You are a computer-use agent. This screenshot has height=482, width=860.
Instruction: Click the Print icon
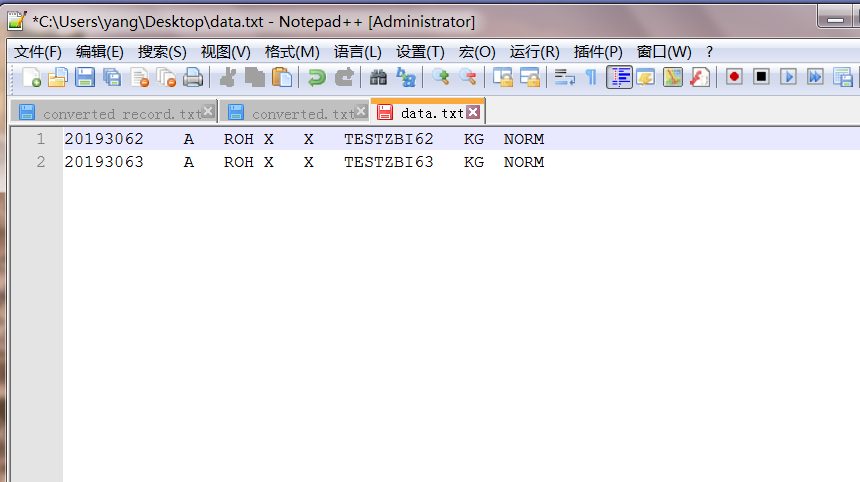point(193,77)
